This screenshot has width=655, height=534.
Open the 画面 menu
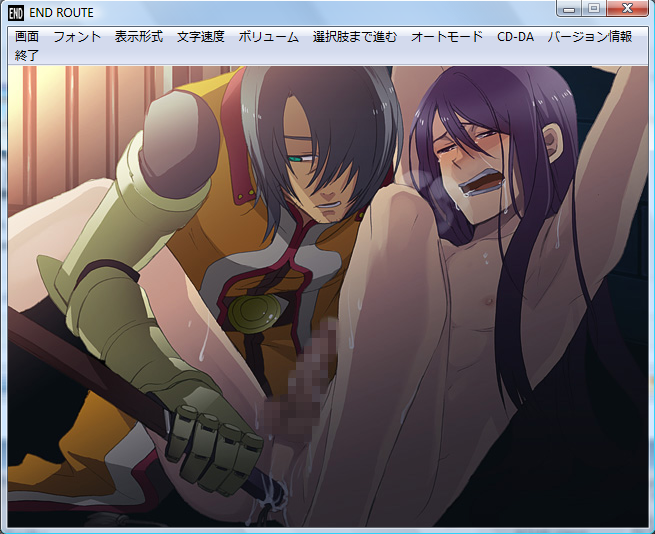[x=28, y=37]
